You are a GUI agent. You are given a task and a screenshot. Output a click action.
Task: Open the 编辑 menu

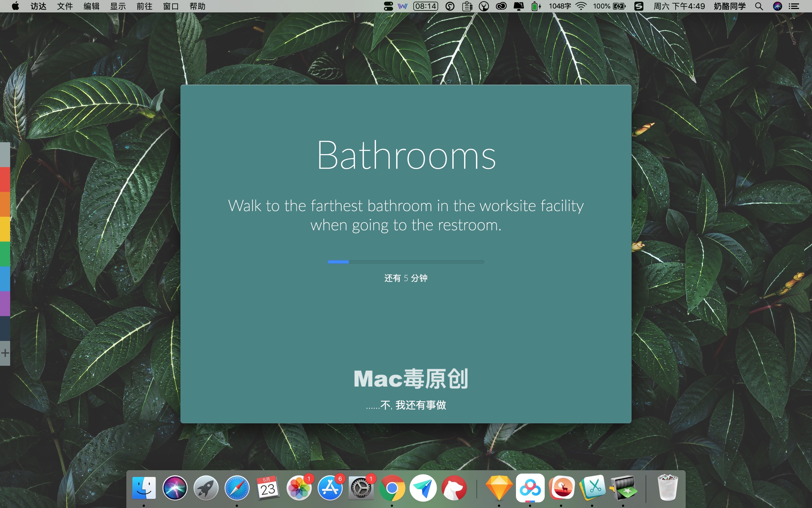(x=91, y=6)
